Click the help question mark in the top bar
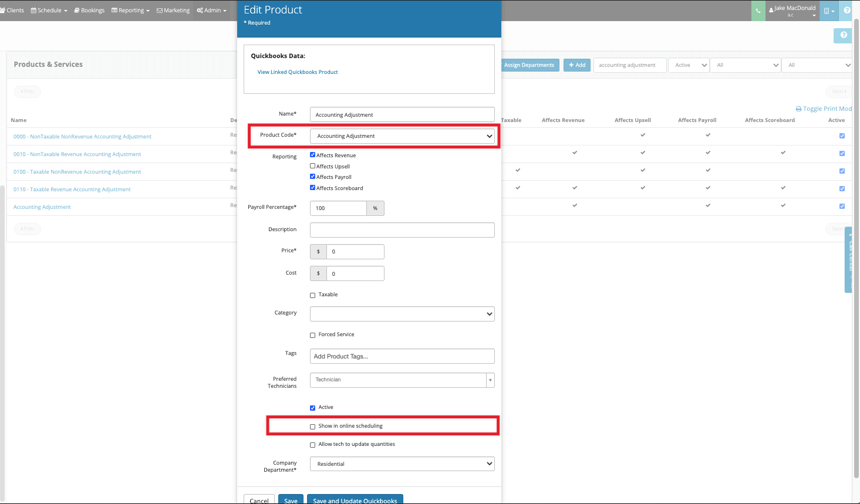This screenshot has width=860, height=504. point(847,11)
